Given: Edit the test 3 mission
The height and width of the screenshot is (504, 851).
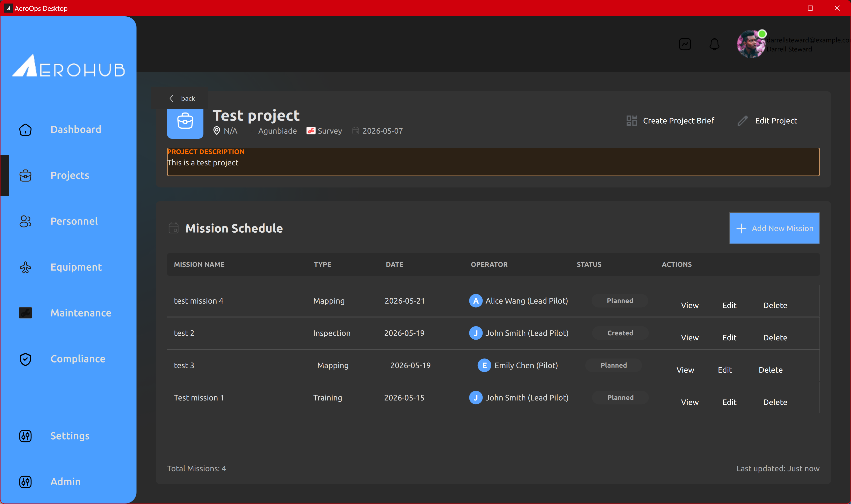Looking at the screenshot, I should click(x=725, y=370).
